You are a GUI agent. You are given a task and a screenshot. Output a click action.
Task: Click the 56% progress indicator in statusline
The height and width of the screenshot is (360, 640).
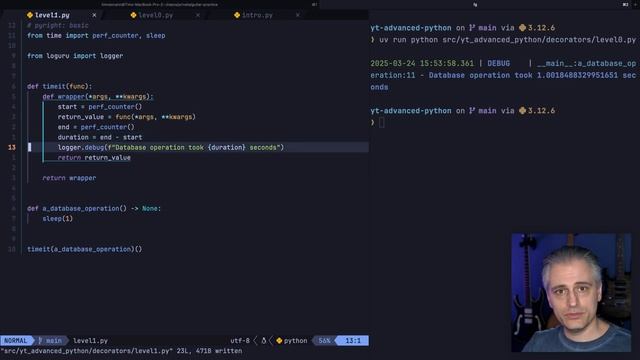[324, 340]
